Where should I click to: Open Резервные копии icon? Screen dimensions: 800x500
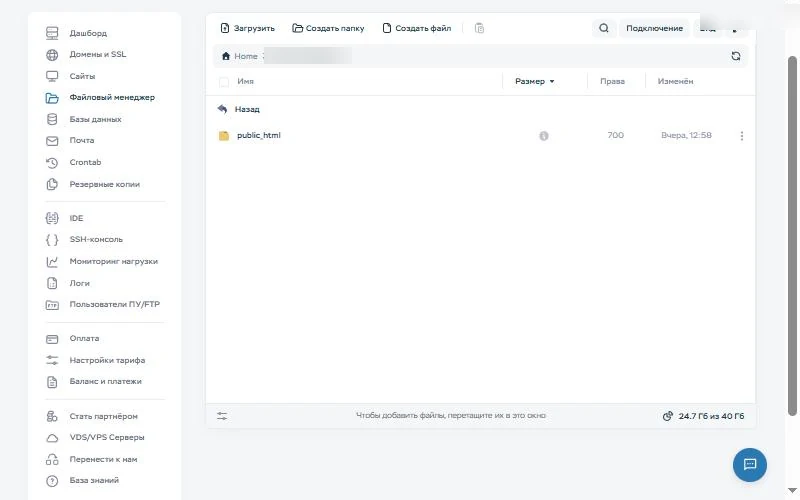point(52,185)
